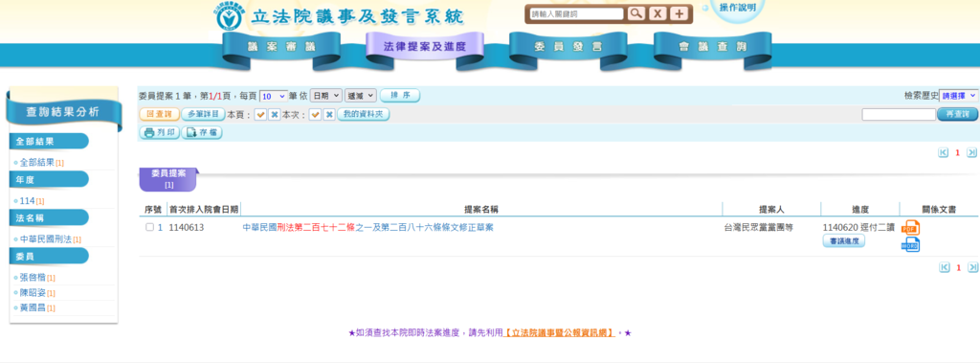Open the 日期 sort field dropdown

coord(326,96)
